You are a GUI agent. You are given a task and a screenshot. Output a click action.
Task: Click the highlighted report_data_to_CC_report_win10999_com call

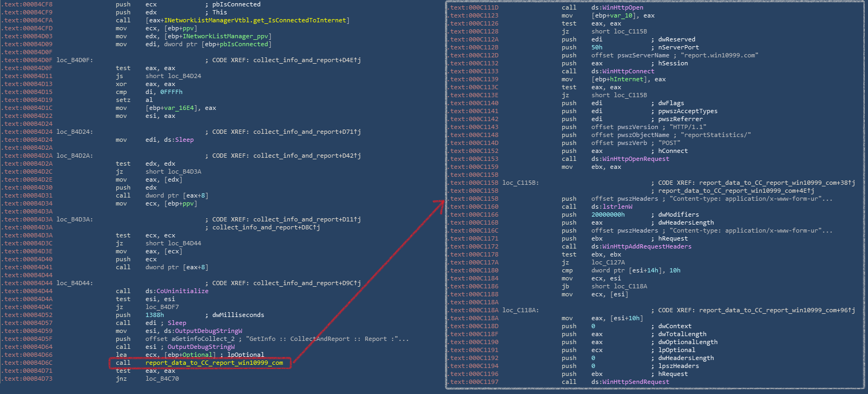214,363
